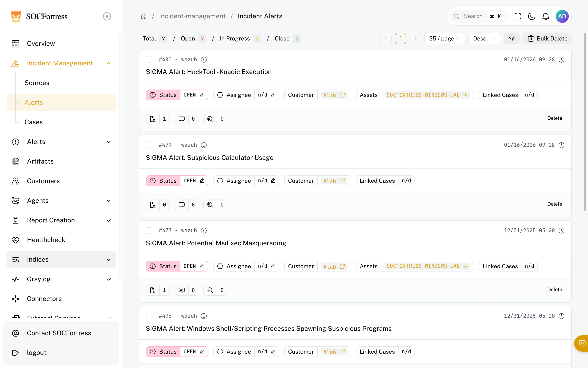Open the AD user avatar menu
This screenshot has width=588, height=368.
(562, 16)
